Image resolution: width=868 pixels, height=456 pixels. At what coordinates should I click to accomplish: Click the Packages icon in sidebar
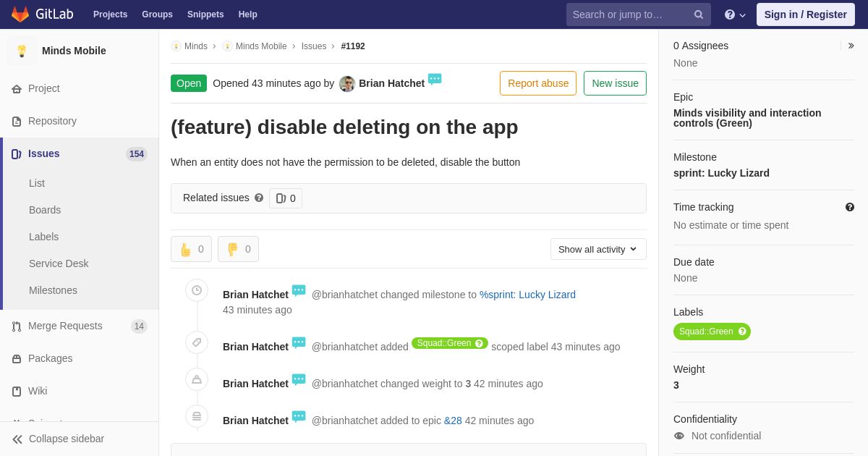(x=17, y=359)
